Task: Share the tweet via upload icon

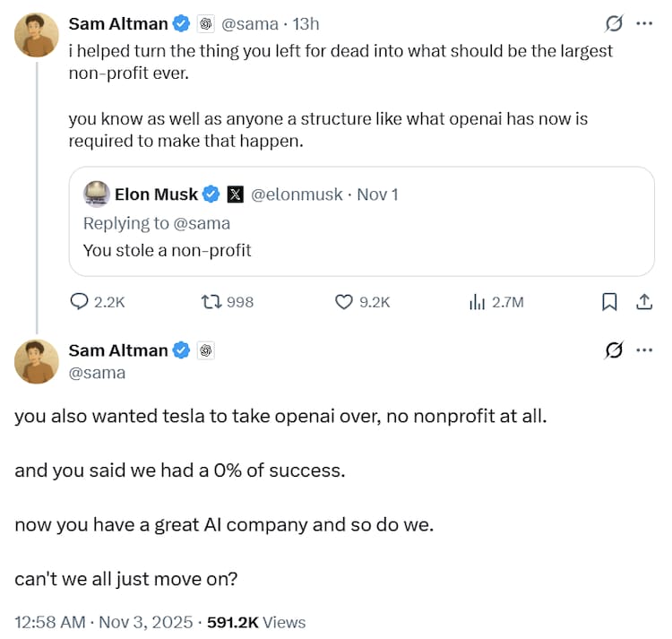Action: point(643,302)
